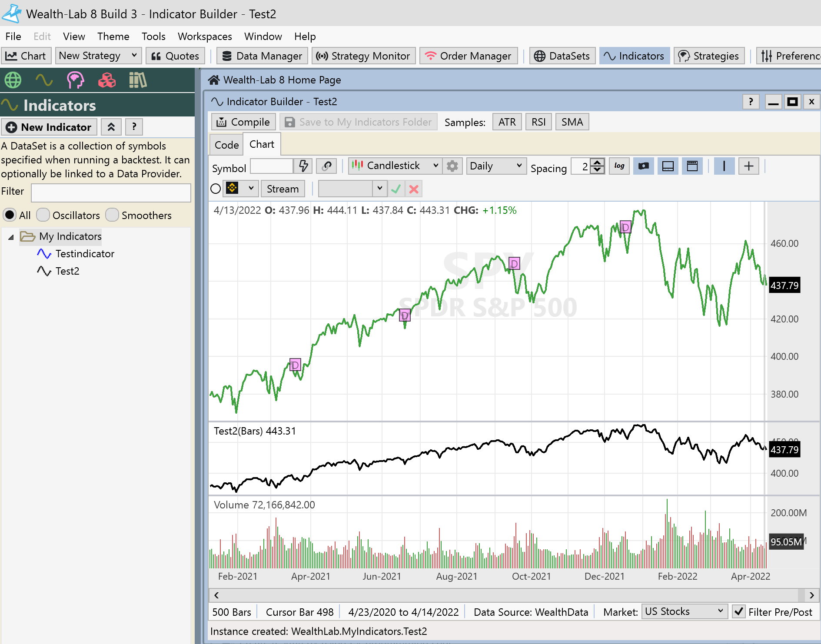Click the Compile button
The image size is (821, 644).
(243, 122)
